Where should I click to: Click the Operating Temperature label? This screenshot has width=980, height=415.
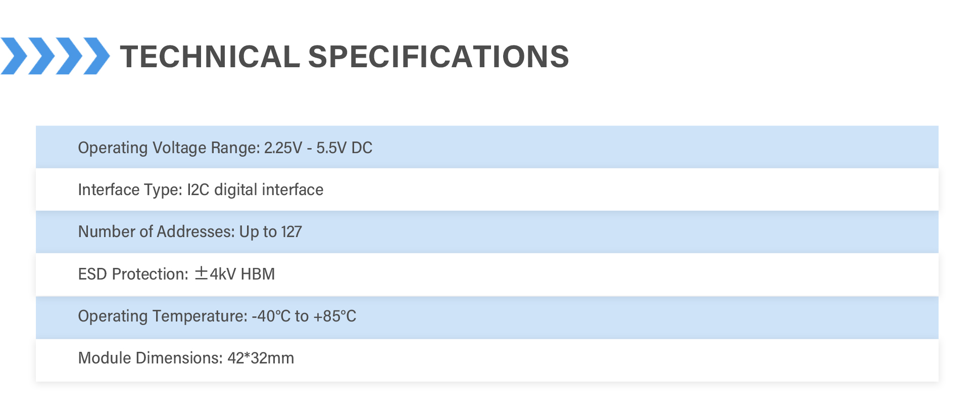click(x=163, y=316)
